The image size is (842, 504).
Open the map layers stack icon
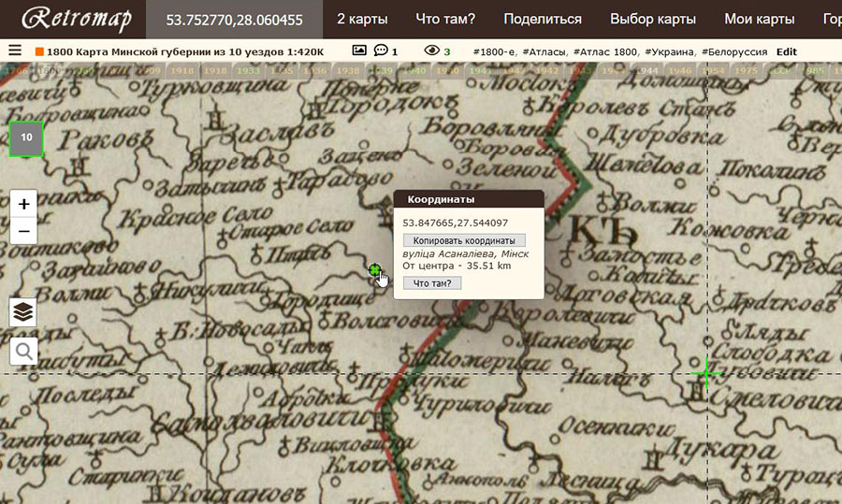click(23, 312)
